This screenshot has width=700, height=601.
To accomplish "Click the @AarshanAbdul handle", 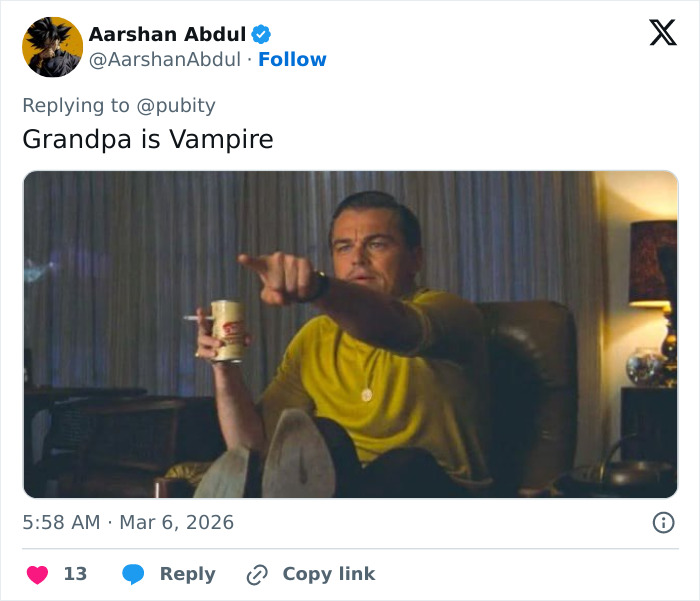I will pos(164,60).
